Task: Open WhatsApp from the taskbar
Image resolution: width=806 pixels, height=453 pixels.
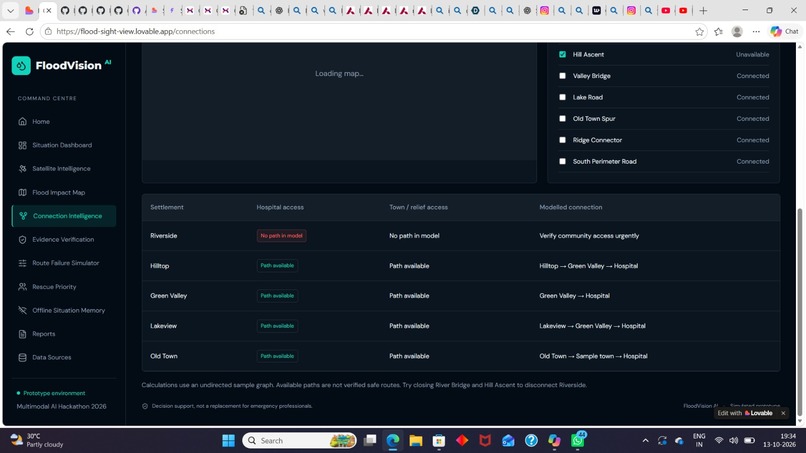Action: (578, 441)
